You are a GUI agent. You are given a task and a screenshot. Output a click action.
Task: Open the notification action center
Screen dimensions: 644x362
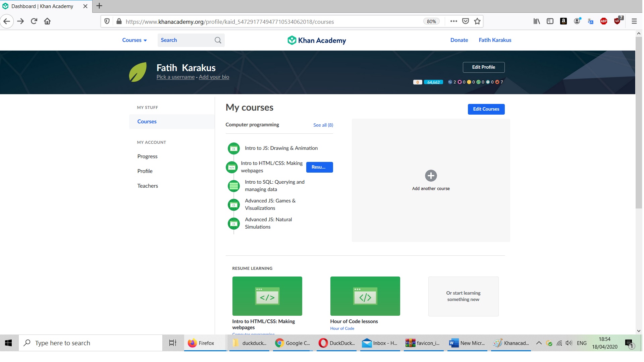click(x=629, y=343)
